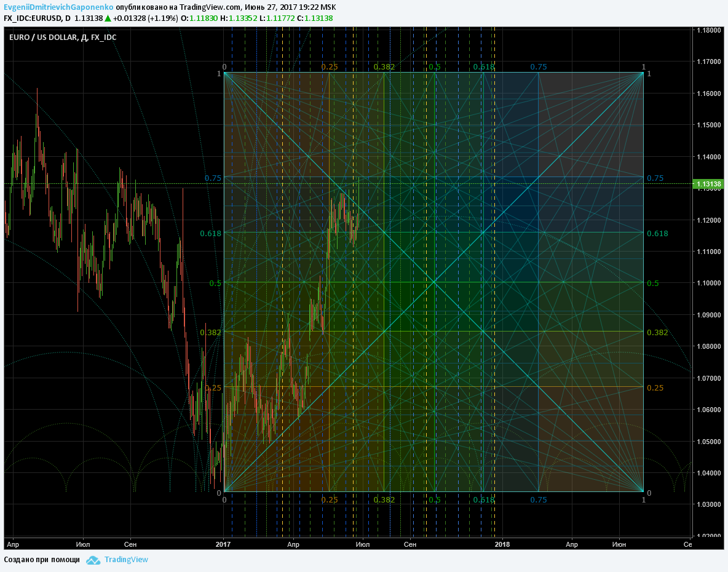Click the open price O:1.11830 value

coord(200,18)
